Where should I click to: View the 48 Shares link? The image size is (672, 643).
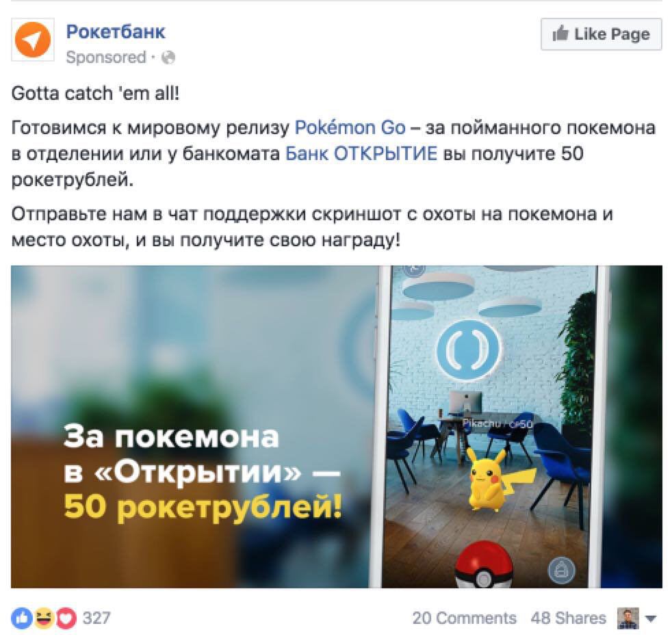(x=568, y=618)
